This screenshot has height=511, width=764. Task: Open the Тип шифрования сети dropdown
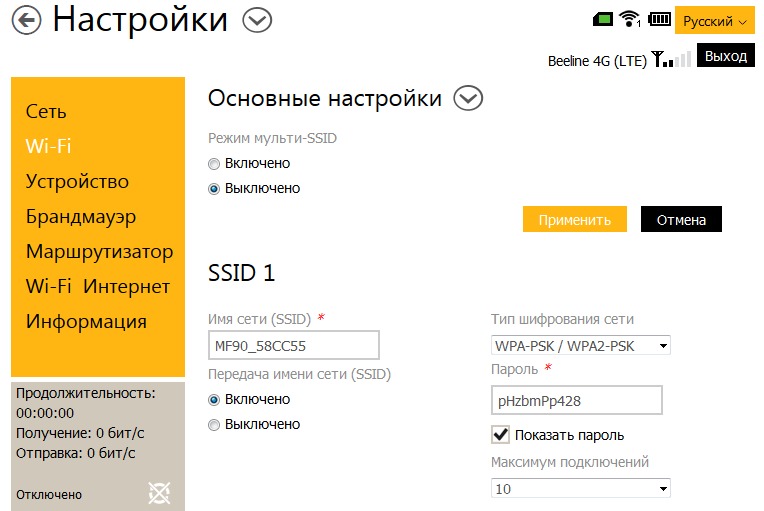tap(580, 345)
